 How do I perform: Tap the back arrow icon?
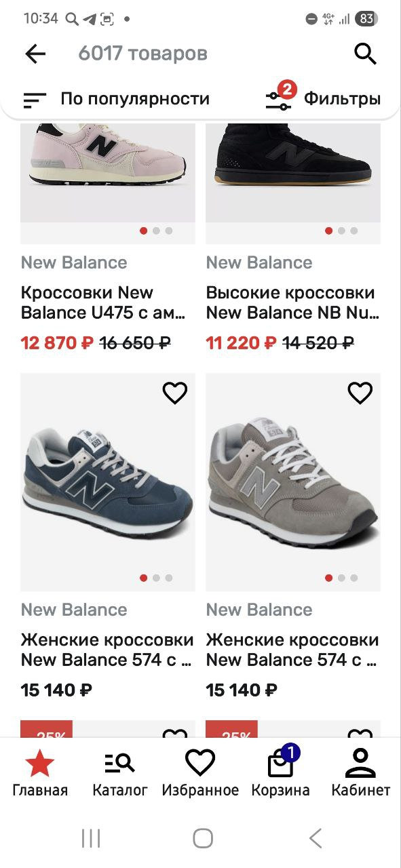pyautogui.click(x=35, y=54)
